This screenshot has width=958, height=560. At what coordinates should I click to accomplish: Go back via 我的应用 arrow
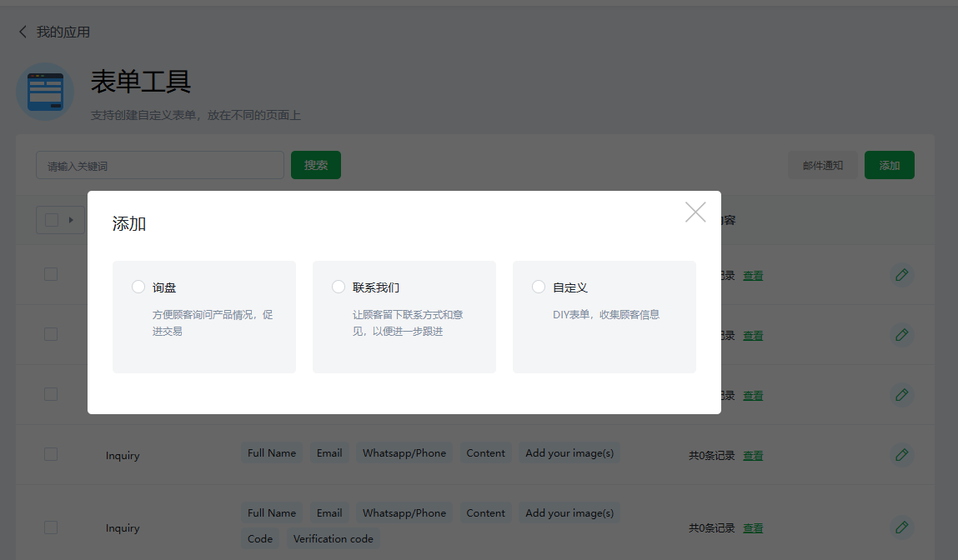coord(23,32)
